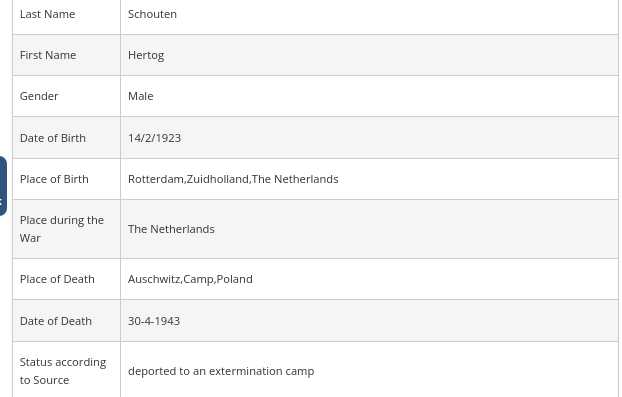Select the Last Name label cell
Viewport: 622px width, 397px height.
67,16
